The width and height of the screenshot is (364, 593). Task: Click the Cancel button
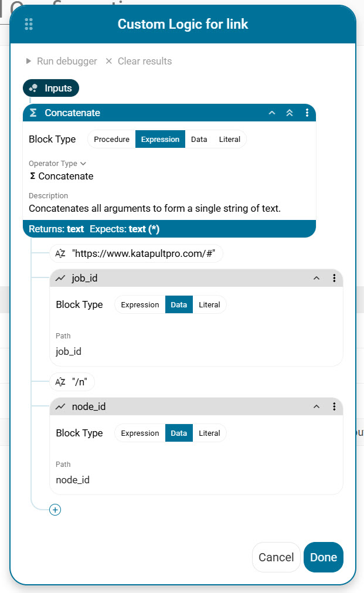point(276,557)
